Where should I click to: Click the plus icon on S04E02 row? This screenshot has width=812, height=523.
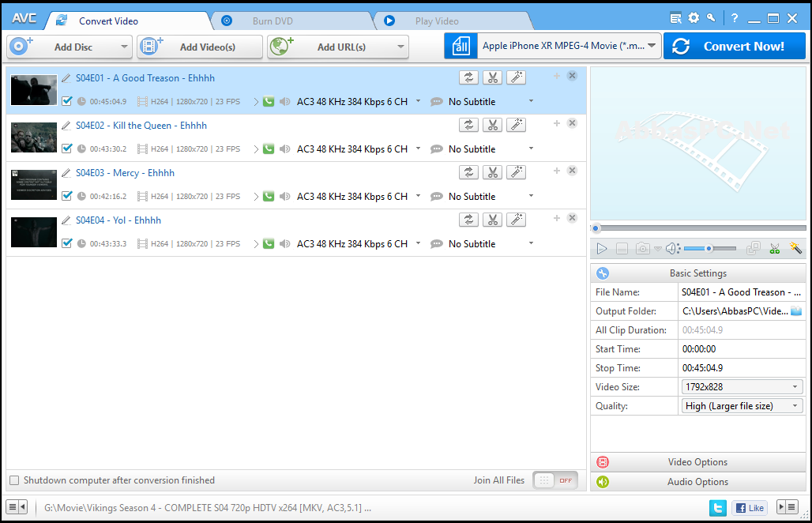click(x=557, y=123)
